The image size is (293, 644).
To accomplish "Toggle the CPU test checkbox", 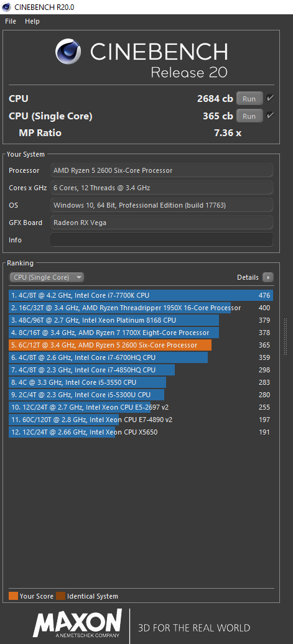I will (x=270, y=98).
